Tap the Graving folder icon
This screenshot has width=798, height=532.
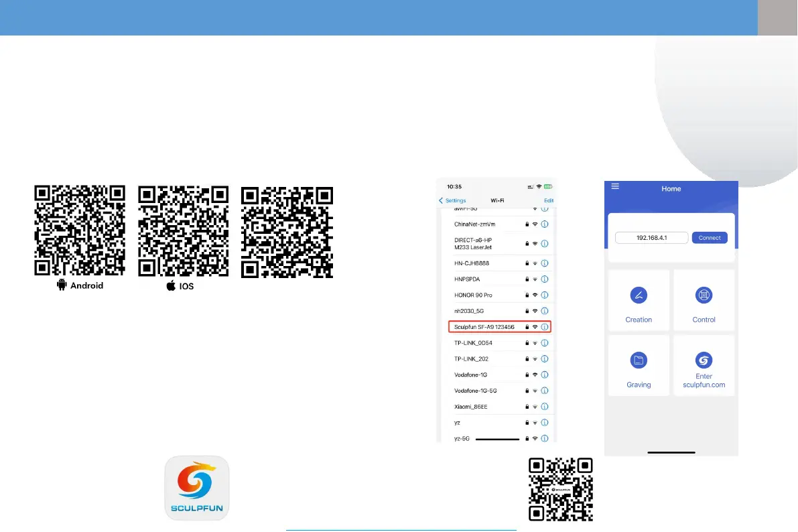click(x=638, y=360)
